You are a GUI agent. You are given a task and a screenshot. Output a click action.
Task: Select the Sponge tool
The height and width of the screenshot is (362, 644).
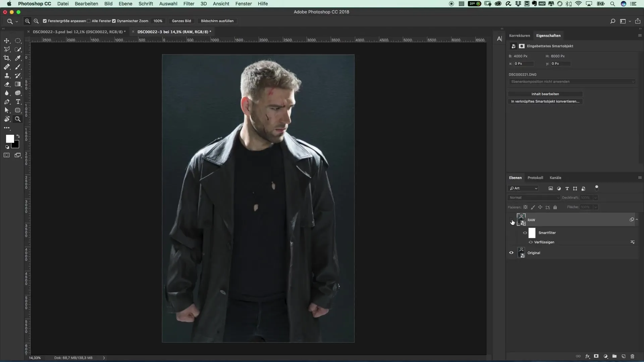(18, 93)
